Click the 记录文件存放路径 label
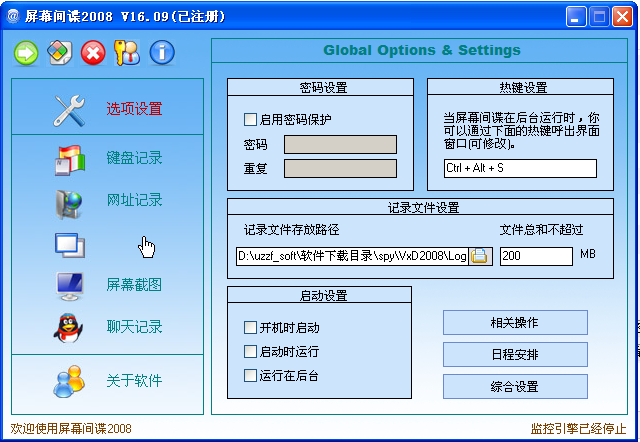 coord(291,230)
